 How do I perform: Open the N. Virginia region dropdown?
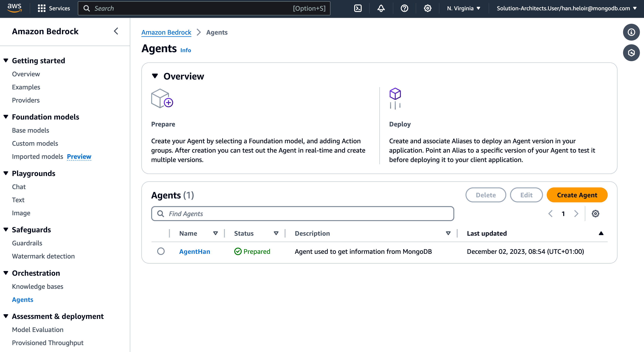pyautogui.click(x=463, y=8)
